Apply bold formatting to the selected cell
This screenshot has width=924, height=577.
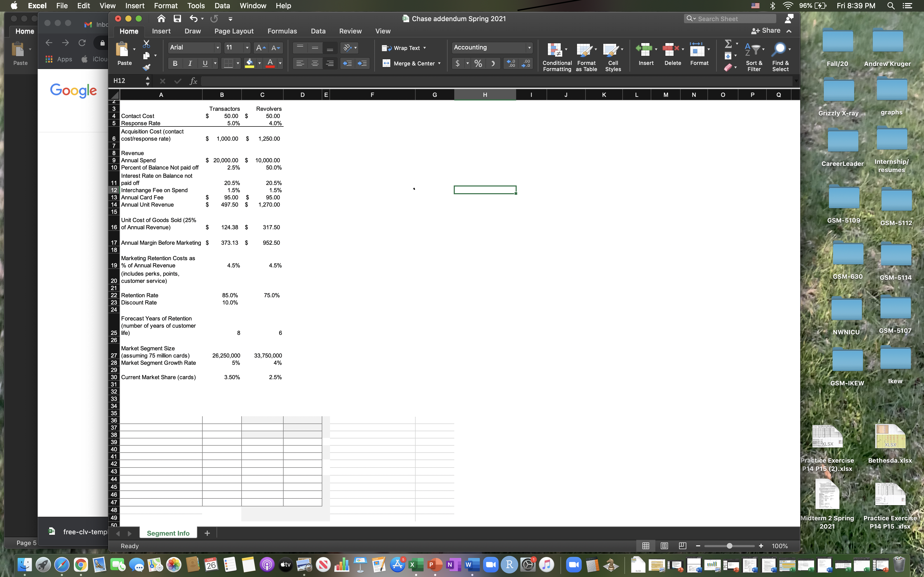[175, 63]
